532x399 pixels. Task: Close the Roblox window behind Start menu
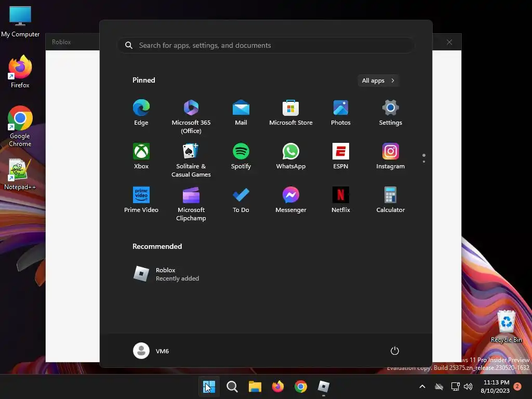pyautogui.click(x=449, y=42)
